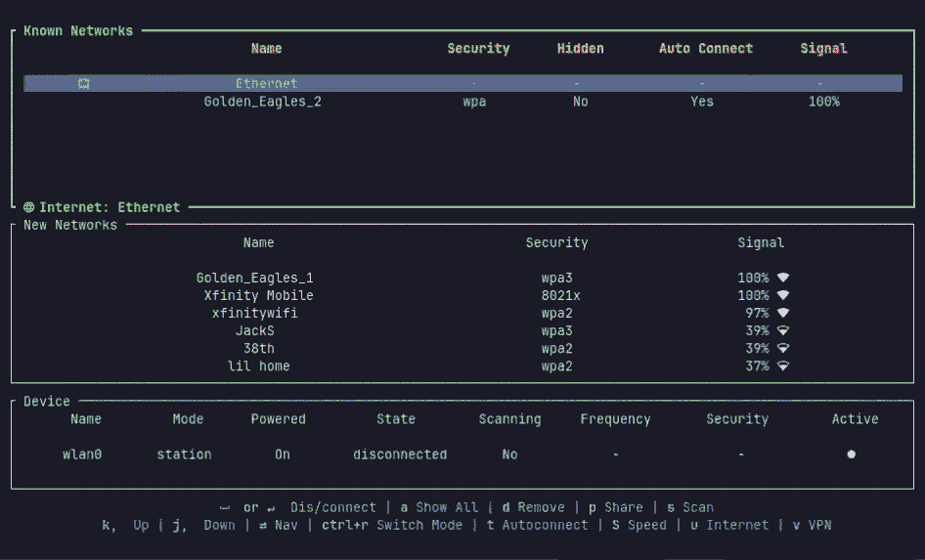Click the 100% signal of Golden_Eagles_2
Image resolution: width=925 pixels, height=560 pixels.
click(x=824, y=102)
